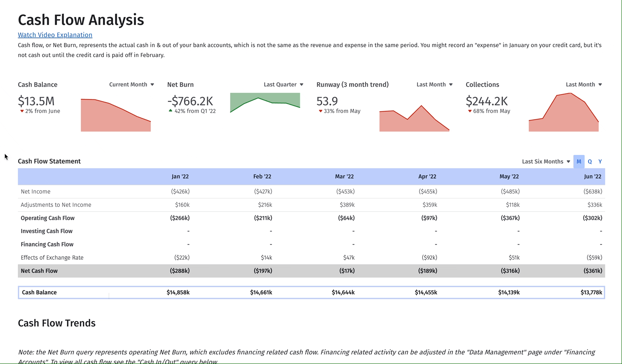This screenshot has height=364, width=622.
Task: Click the Collections sparkline chart
Action: coord(564,114)
